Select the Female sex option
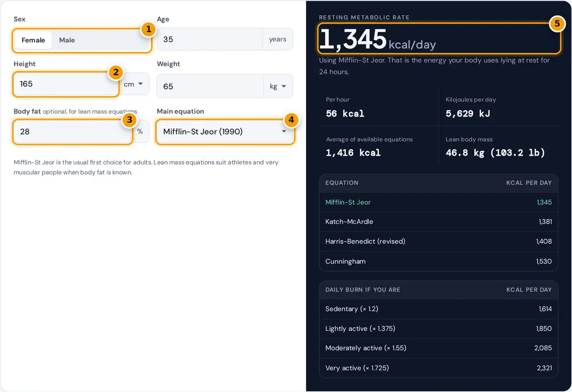Image resolution: width=572 pixels, height=392 pixels. point(33,40)
